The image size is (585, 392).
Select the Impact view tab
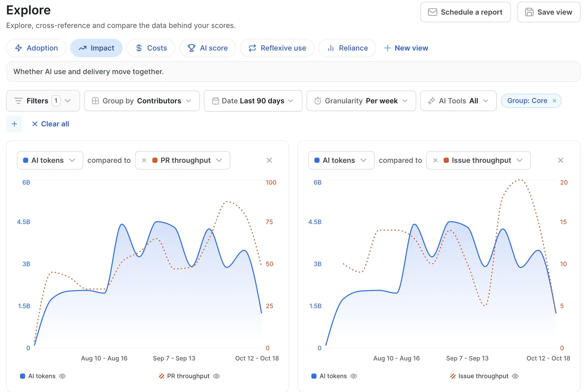[96, 48]
